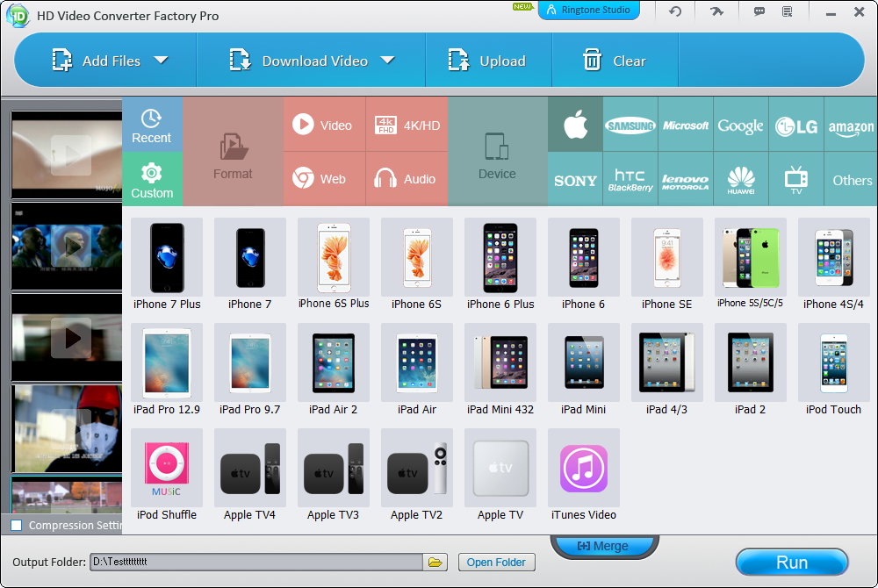The height and width of the screenshot is (588, 878).
Task: Pick the Apple TV4 profile
Action: pyautogui.click(x=249, y=475)
